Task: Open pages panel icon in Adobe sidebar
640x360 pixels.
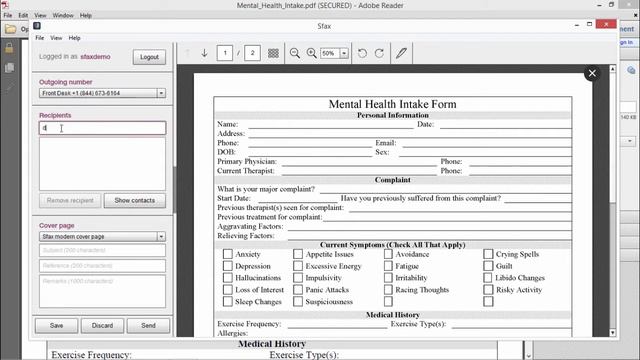Action: click(x=9, y=68)
